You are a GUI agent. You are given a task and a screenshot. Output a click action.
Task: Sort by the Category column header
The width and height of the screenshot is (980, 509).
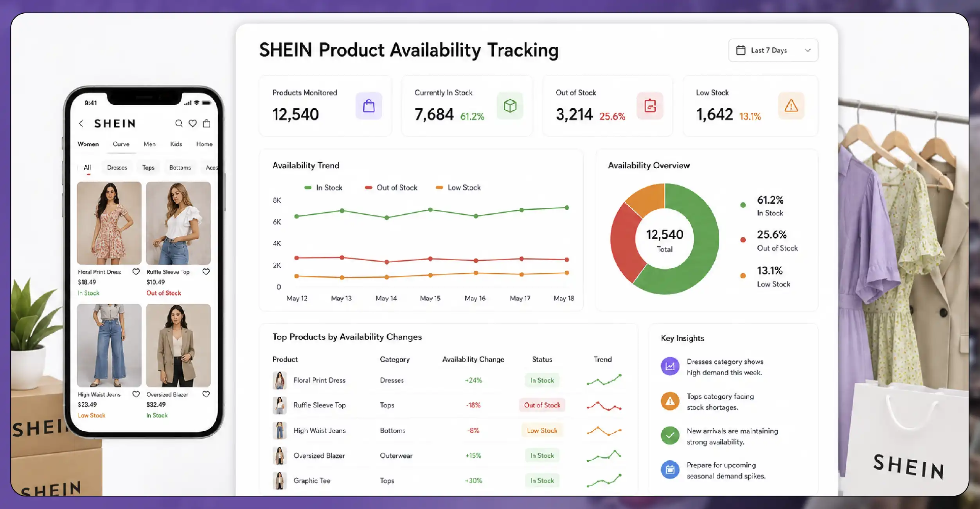395,359
